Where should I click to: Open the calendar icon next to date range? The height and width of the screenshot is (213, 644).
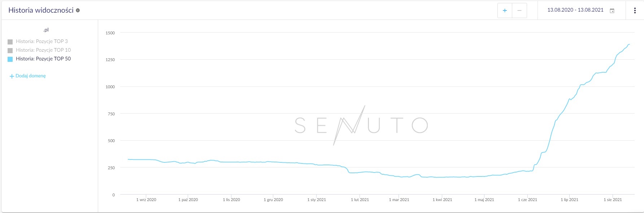point(612,10)
